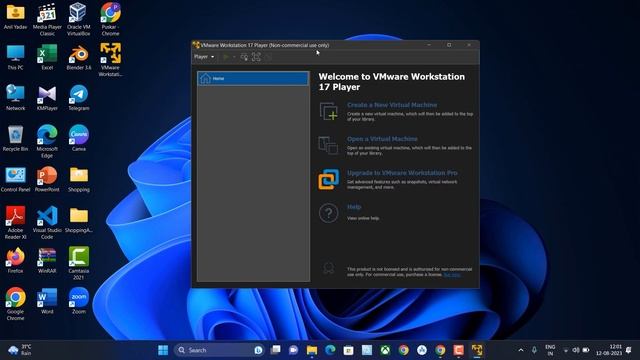Click the license ribbon badge icon
640x360 pixels.
(329, 268)
